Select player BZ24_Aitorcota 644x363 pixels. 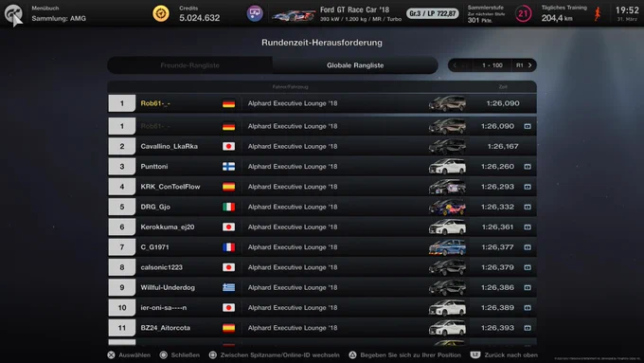coord(166,328)
